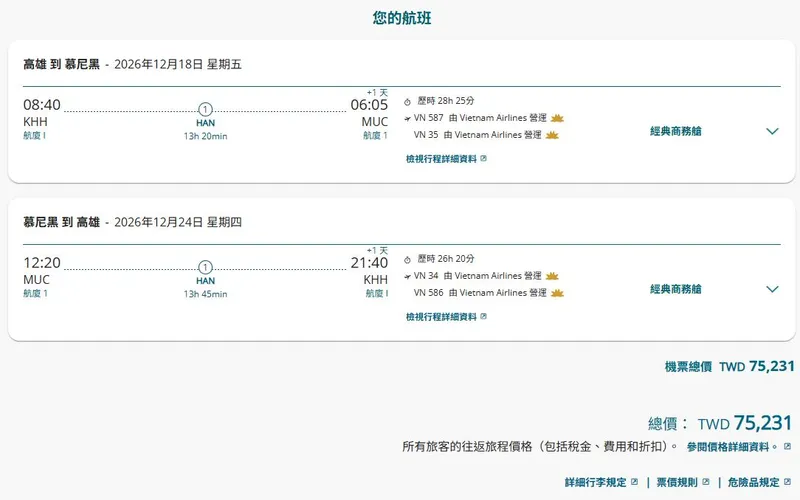Viewport: 800px width, 500px height.
Task: Click the Vietnam Airlines lotus logo beside VN 34
Action: pos(552,276)
